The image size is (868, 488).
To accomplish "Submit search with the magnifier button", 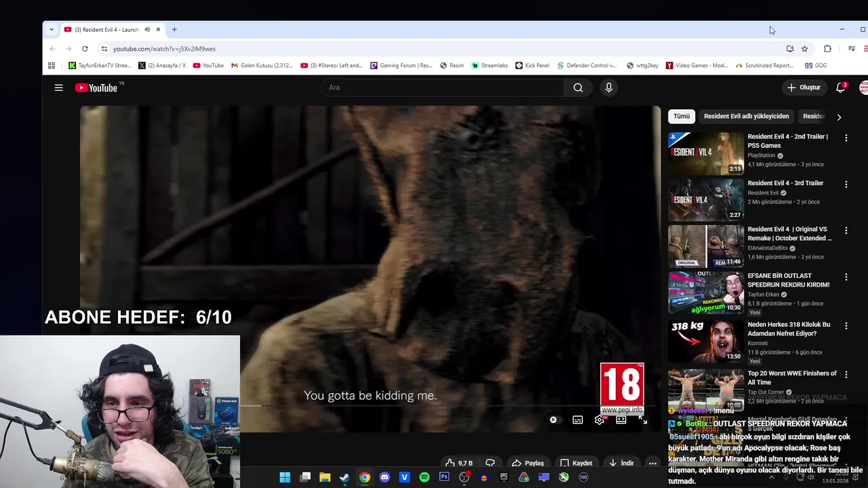I will pyautogui.click(x=578, y=87).
